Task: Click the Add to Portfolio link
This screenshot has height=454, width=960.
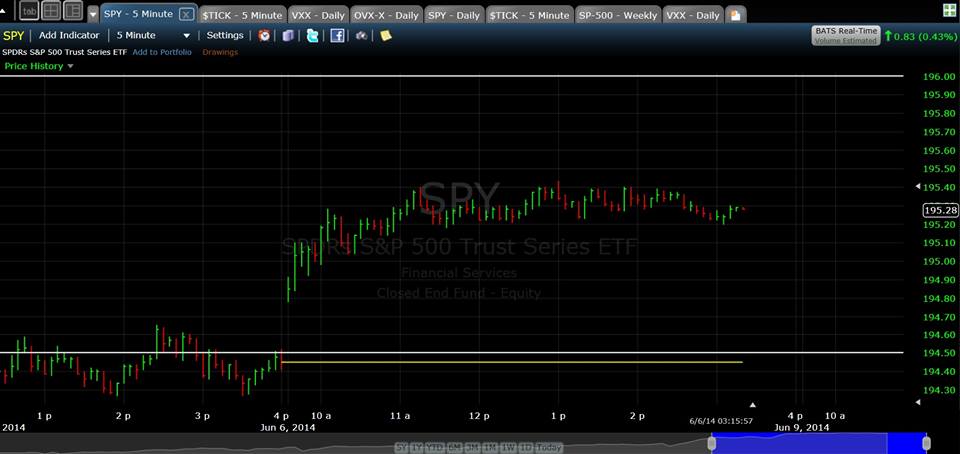Action: (x=162, y=52)
